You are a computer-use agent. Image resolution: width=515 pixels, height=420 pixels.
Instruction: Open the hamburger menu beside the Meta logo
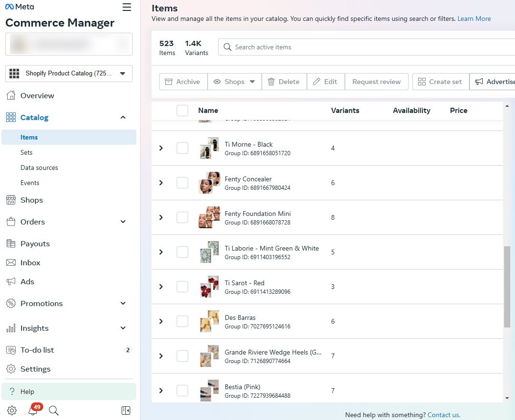point(127,7)
